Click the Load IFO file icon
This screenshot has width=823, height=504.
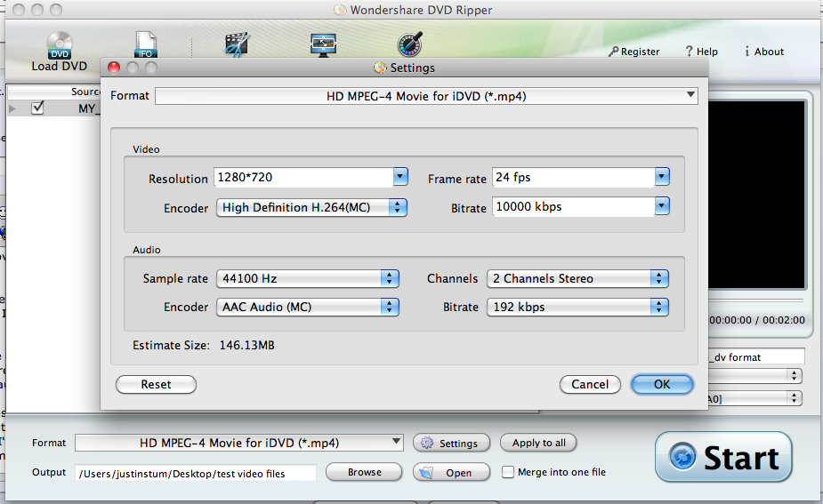[146, 45]
